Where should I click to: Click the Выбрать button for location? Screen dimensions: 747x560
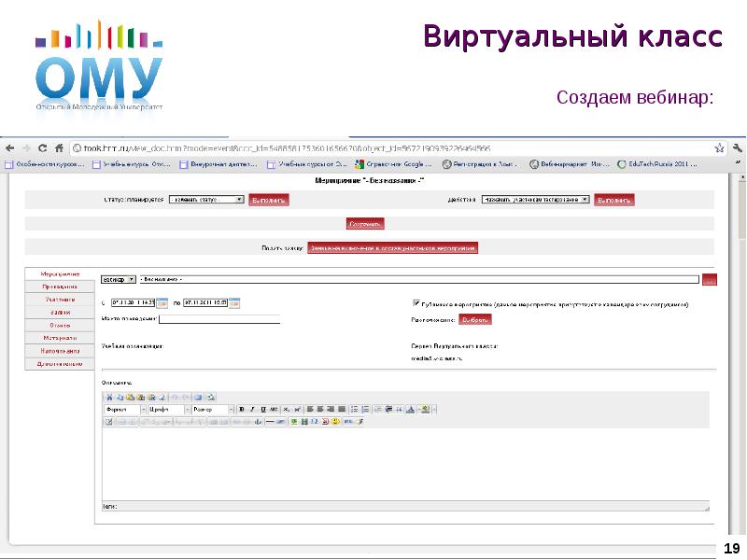click(x=476, y=319)
